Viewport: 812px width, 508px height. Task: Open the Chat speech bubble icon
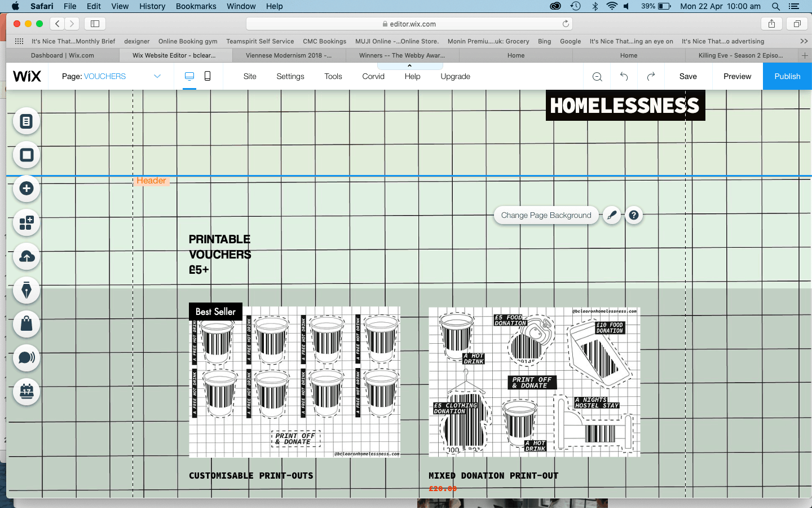pyautogui.click(x=27, y=358)
